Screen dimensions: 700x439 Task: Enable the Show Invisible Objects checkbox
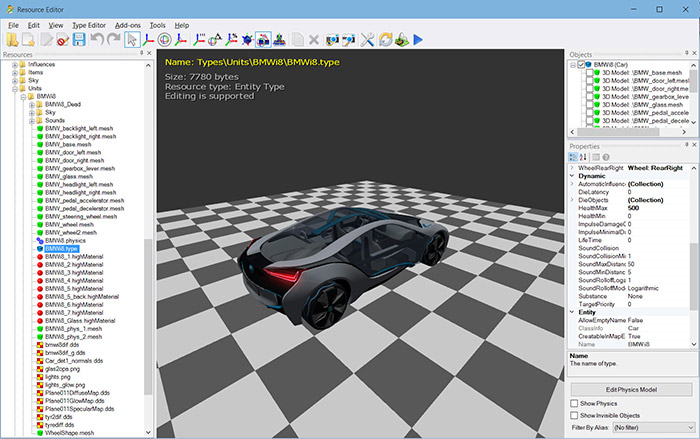(574, 415)
